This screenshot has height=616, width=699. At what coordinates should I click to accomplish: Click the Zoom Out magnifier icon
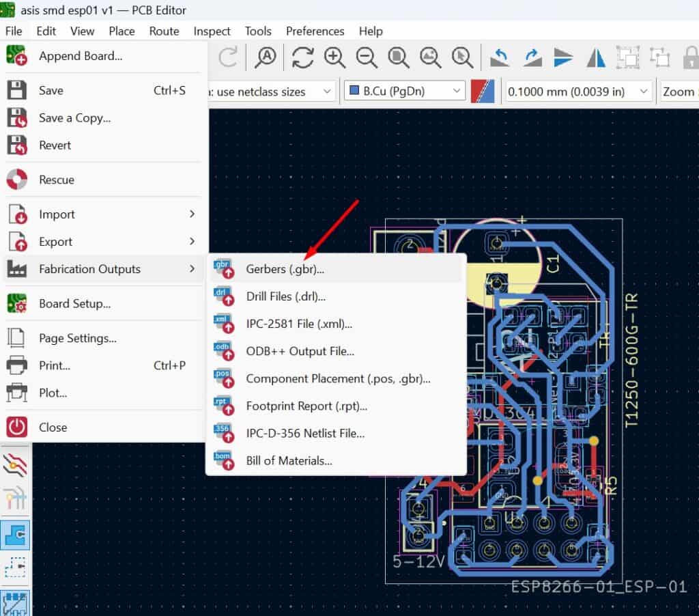[367, 58]
